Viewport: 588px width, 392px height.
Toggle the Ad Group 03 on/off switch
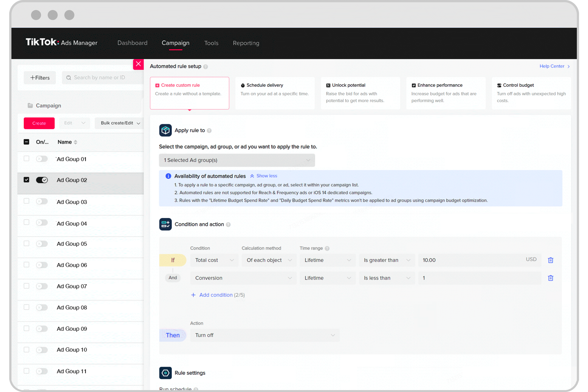pyautogui.click(x=42, y=202)
